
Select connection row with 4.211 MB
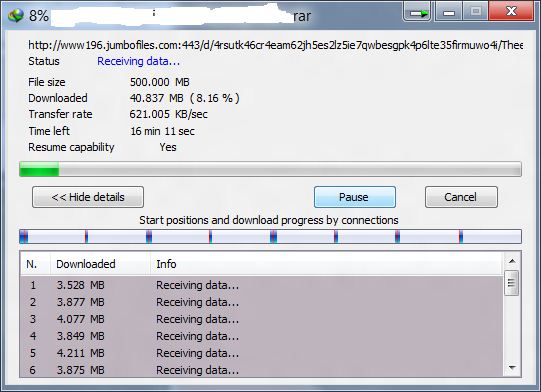point(262,353)
